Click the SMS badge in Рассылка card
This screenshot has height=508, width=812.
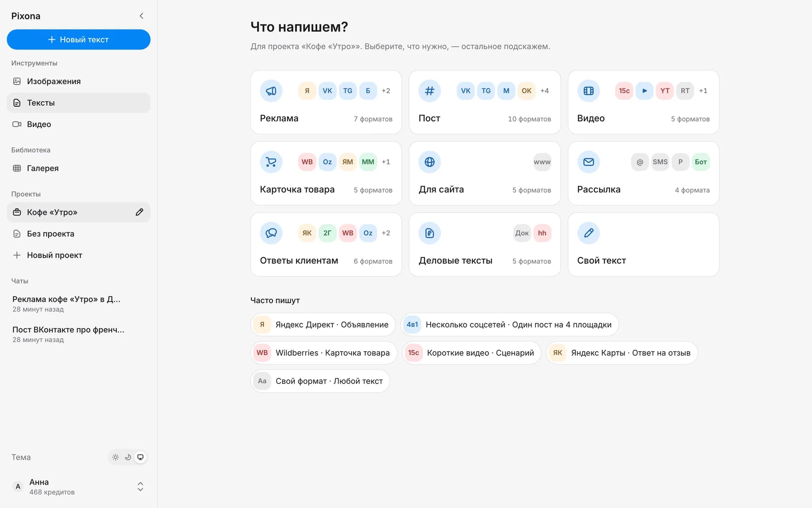[x=660, y=162]
